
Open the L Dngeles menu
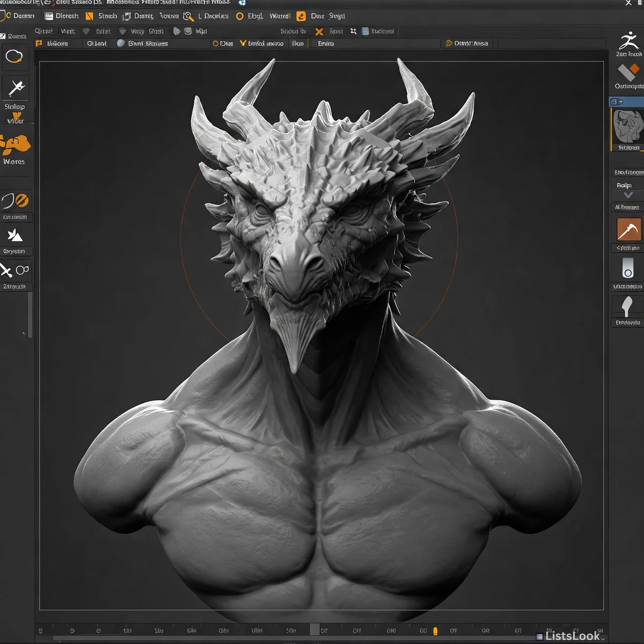214,16
